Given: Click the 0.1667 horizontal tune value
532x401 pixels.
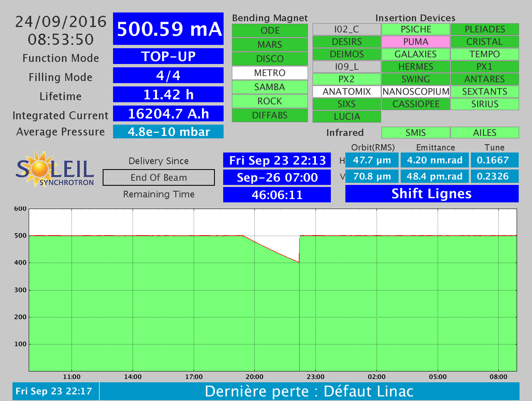Looking at the screenshot, I should click(x=495, y=160).
